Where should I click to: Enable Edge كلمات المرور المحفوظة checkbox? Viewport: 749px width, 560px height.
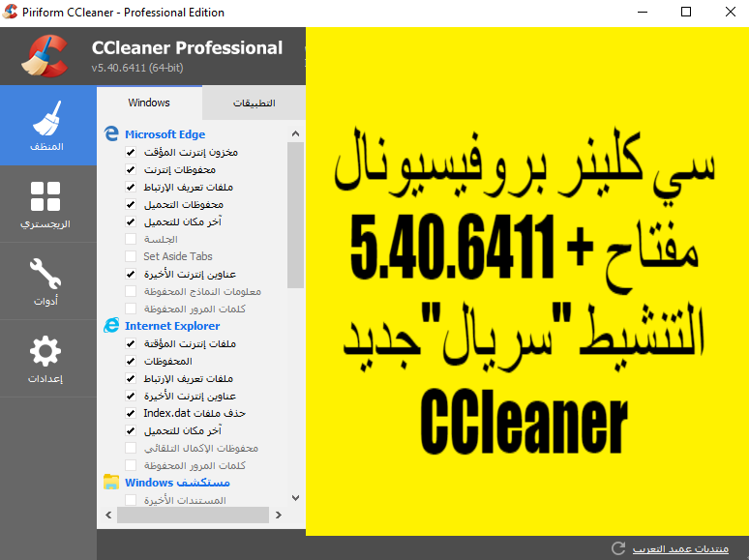(131, 309)
